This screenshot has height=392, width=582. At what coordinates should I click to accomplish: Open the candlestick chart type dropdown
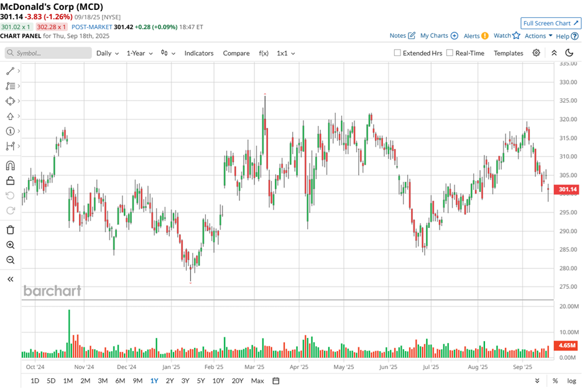[168, 53]
